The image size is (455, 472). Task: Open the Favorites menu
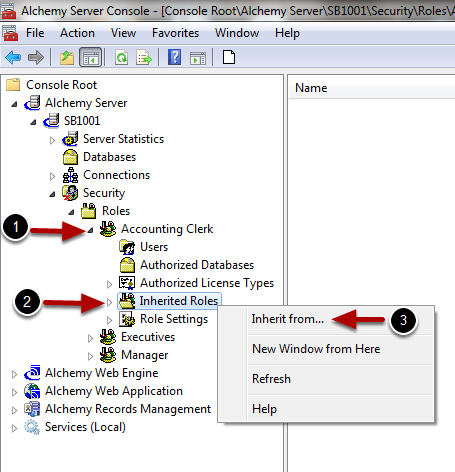[175, 33]
